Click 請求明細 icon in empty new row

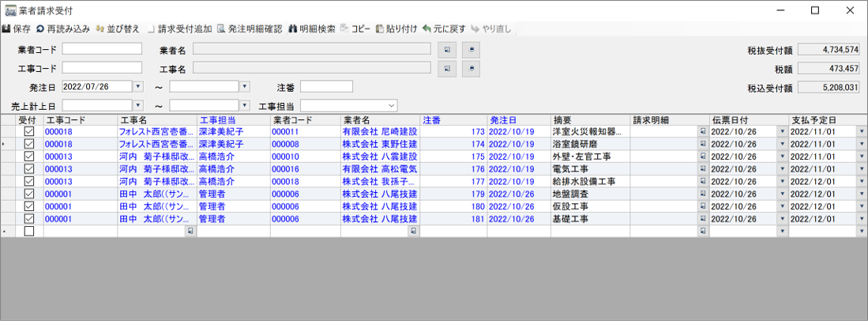703,231
